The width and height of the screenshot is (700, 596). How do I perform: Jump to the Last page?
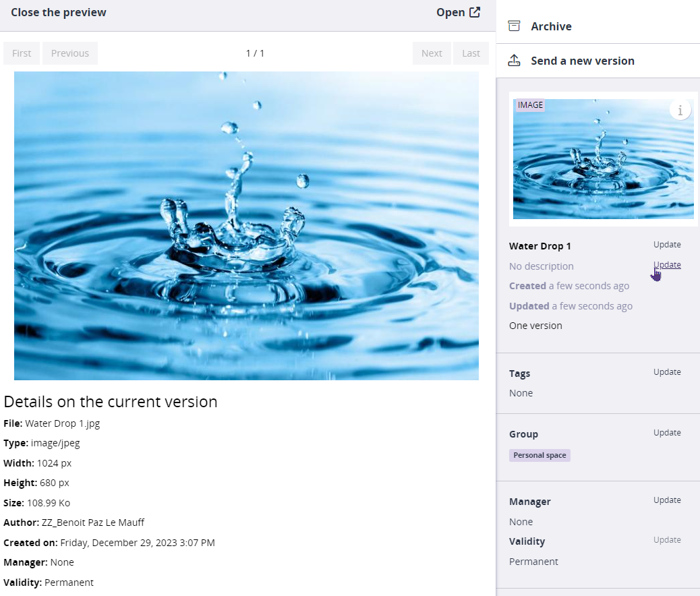point(471,53)
